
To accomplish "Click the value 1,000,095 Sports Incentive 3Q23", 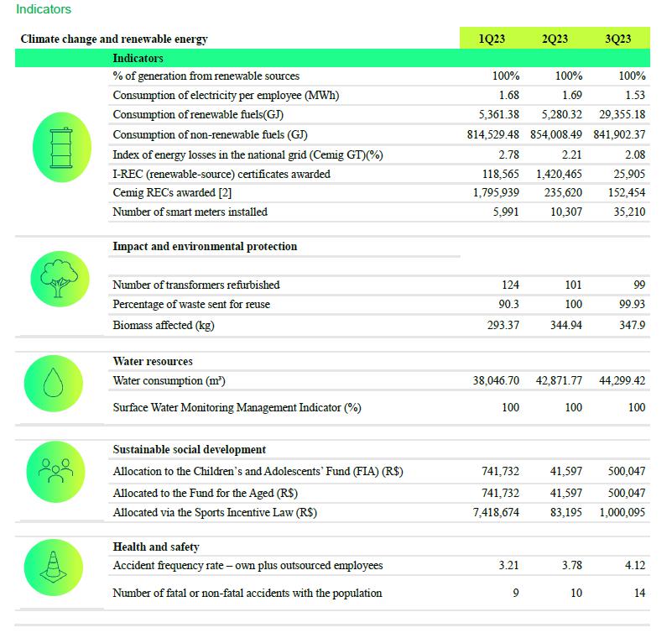I will [x=623, y=513].
